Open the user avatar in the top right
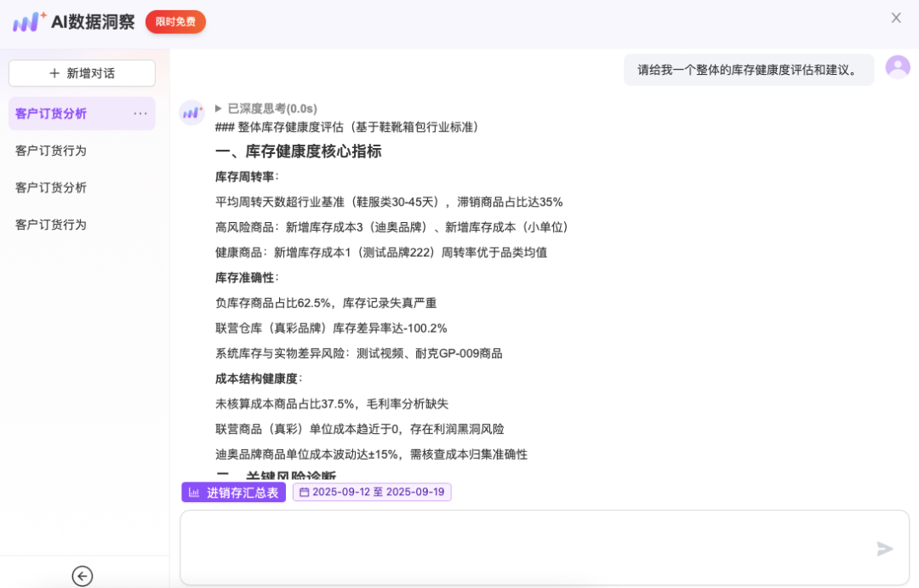 tap(898, 66)
